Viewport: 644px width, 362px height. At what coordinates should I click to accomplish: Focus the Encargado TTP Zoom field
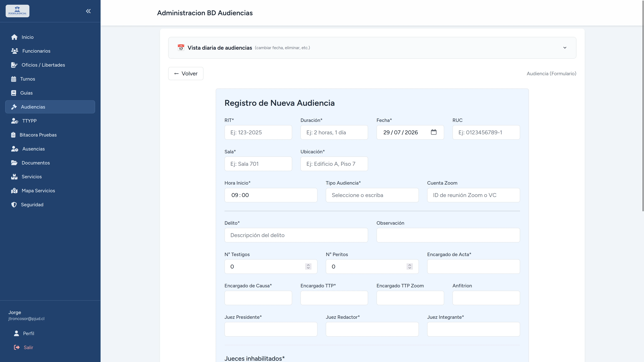point(410,298)
